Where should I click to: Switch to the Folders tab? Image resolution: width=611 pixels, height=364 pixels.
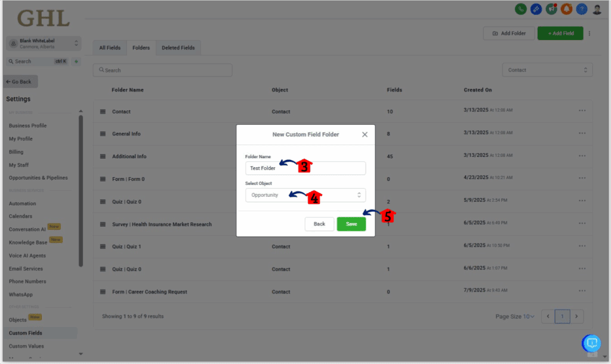coord(141,48)
